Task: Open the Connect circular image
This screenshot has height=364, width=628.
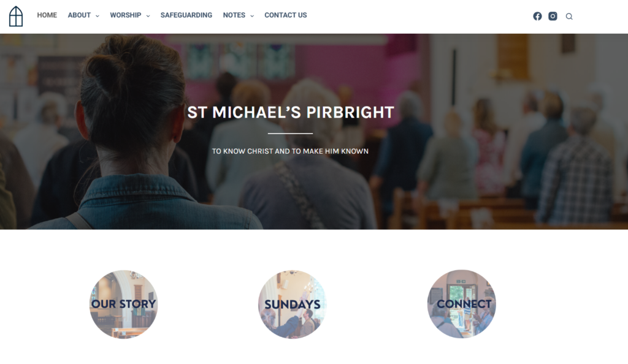Action: pyautogui.click(x=461, y=304)
